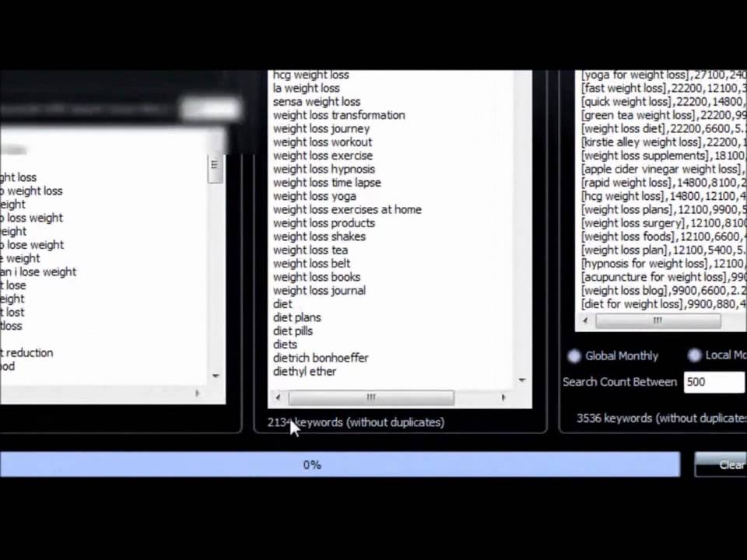Image resolution: width=747 pixels, height=560 pixels.
Task: Select 'weight loss books' keyword
Action: pos(317,277)
